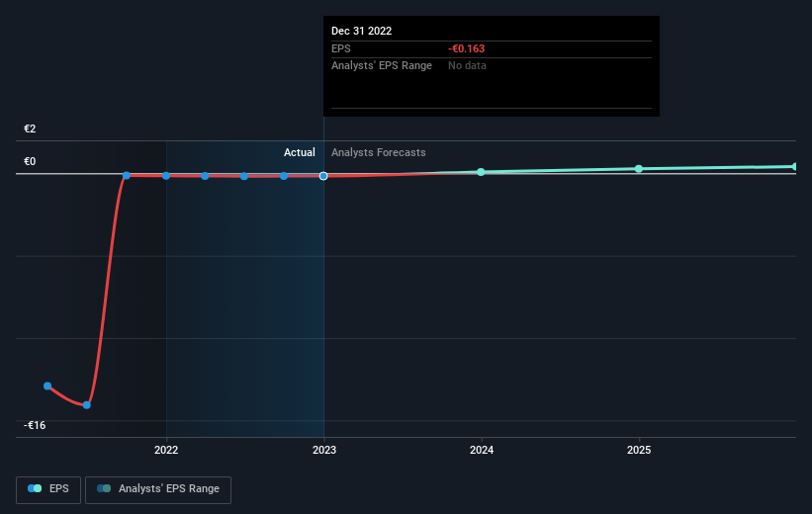Click the first EPS data point at far left
Screen dimensions: 812x514
[47, 386]
